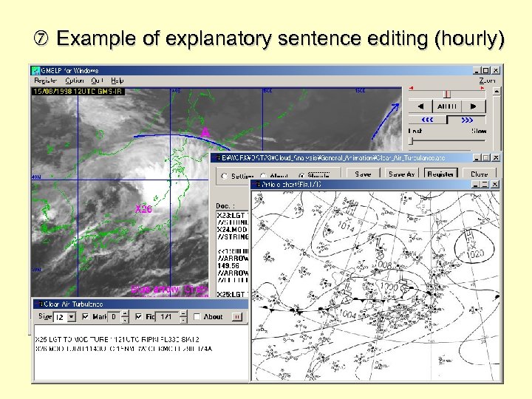Toggle the Mark checkbox

(86, 316)
